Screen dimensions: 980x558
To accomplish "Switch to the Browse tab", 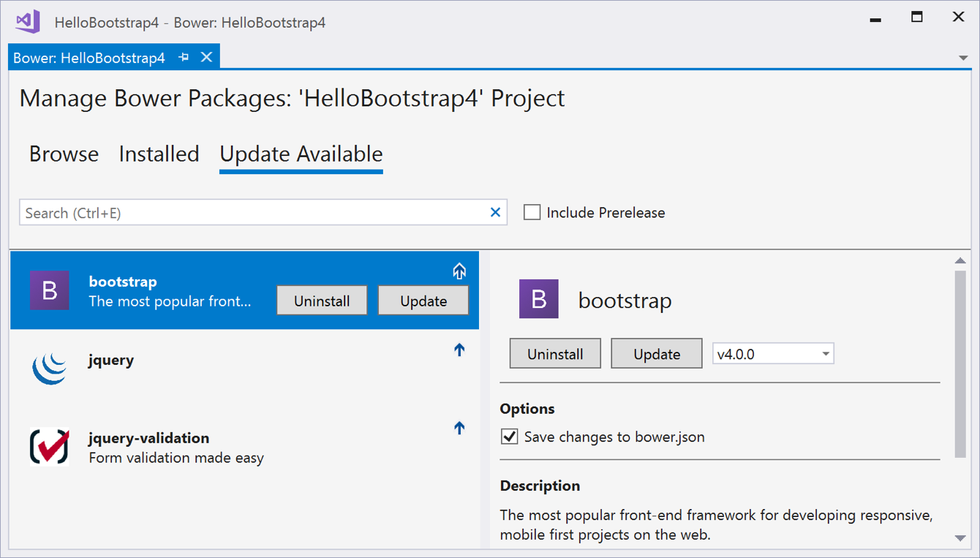I will pyautogui.click(x=64, y=154).
